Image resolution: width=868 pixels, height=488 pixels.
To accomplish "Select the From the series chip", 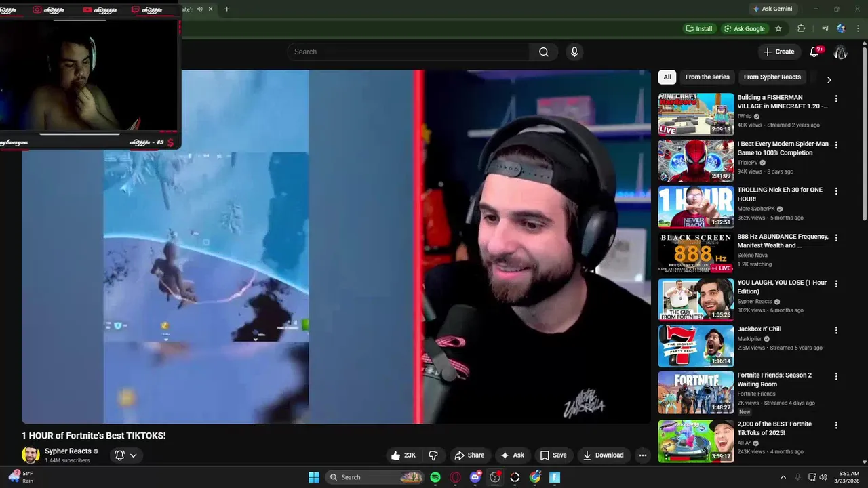I will click(x=707, y=77).
